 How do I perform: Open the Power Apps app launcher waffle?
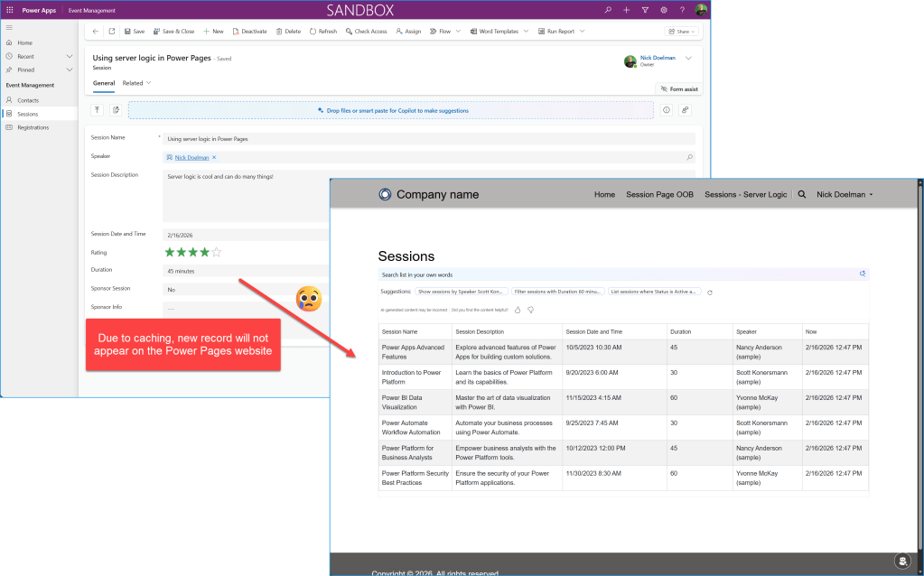tap(8, 10)
